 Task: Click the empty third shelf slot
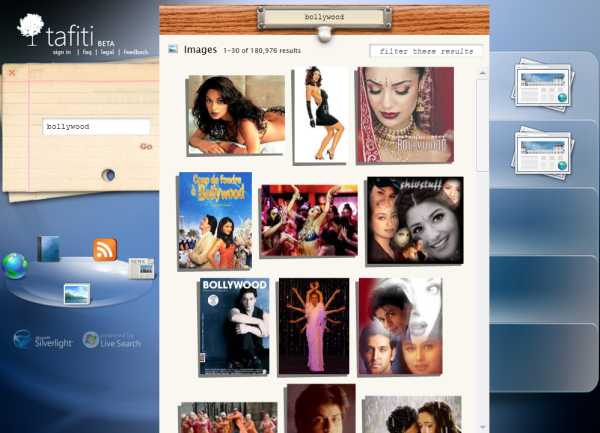543,222
